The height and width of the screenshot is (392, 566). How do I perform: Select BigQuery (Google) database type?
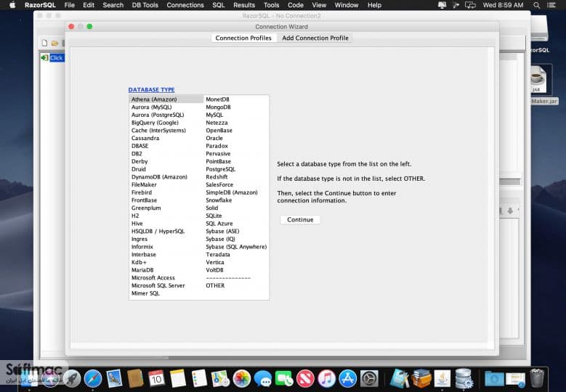click(166, 123)
